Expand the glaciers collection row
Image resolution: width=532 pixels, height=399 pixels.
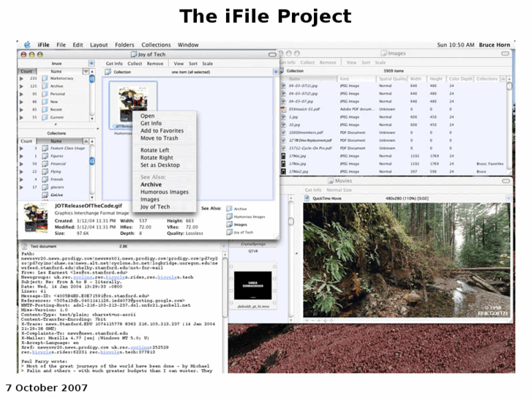22,187
